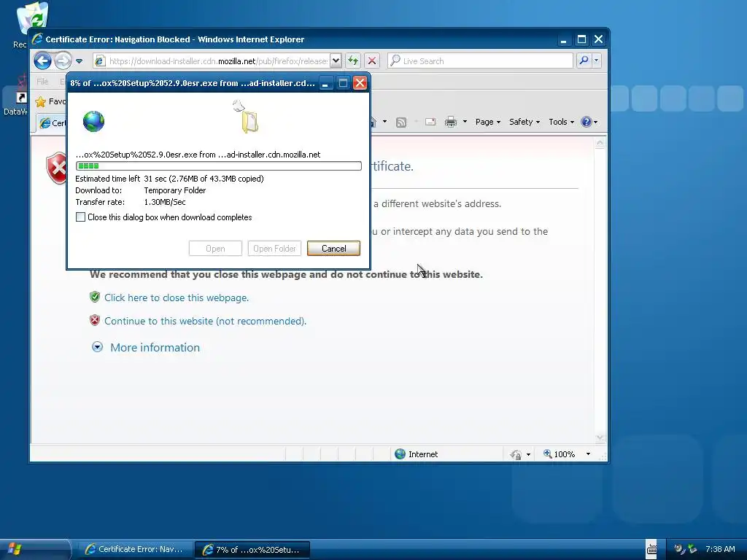747x560 pixels.
Task: Switch to Certificate Error taskbar button
Action: 135,550
